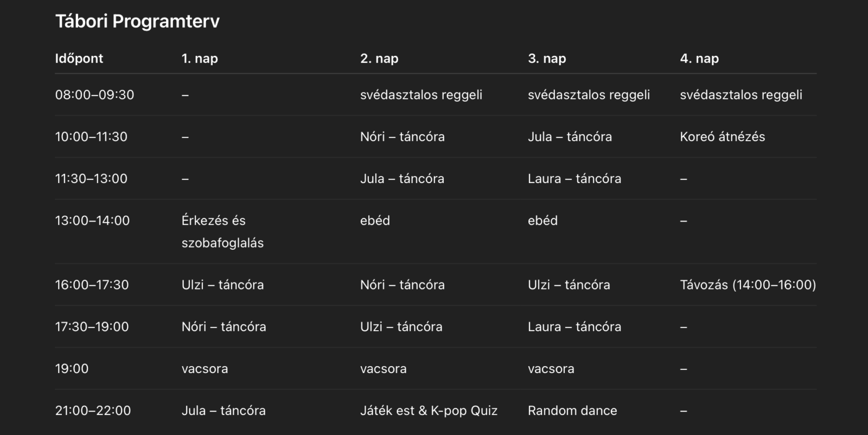Select the 21:00–22:00 time cell

[93, 411]
